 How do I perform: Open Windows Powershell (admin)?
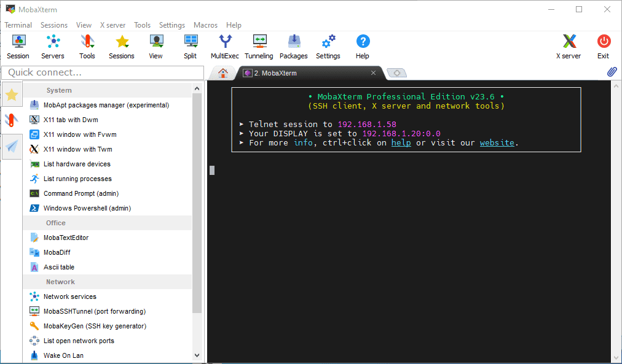point(107,208)
